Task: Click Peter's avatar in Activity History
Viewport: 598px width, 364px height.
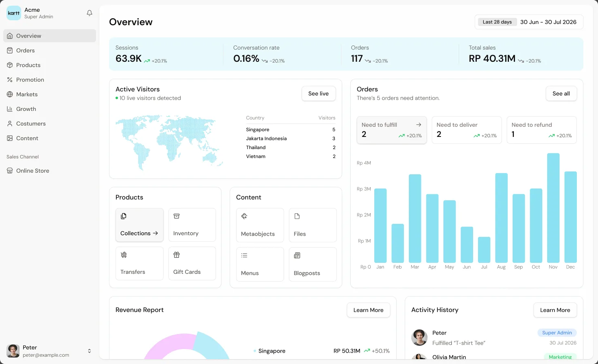Action: click(x=419, y=338)
